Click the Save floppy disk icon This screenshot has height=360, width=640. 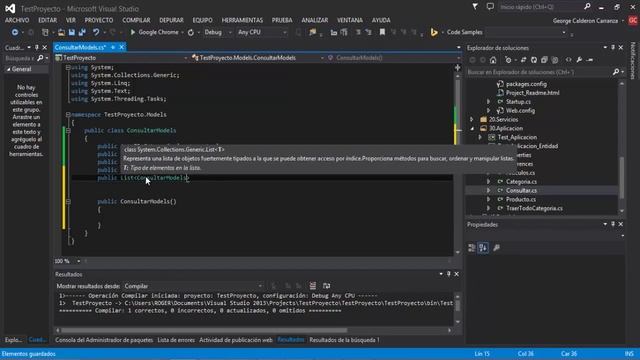click(72, 32)
